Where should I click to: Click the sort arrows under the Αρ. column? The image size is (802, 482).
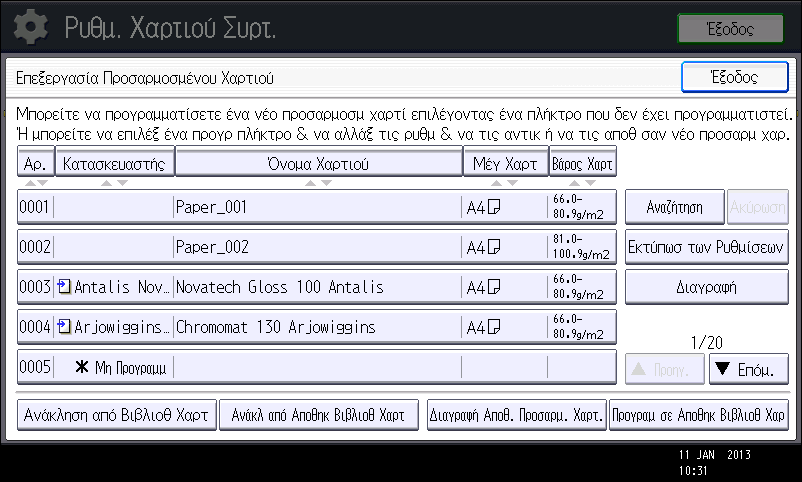(x=36, y=183)
